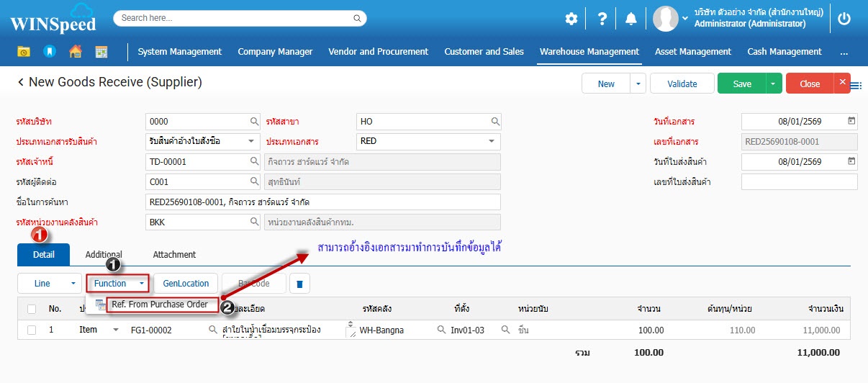Open the settings gear icon
This screenshot has width=868, height=383.
571,19
